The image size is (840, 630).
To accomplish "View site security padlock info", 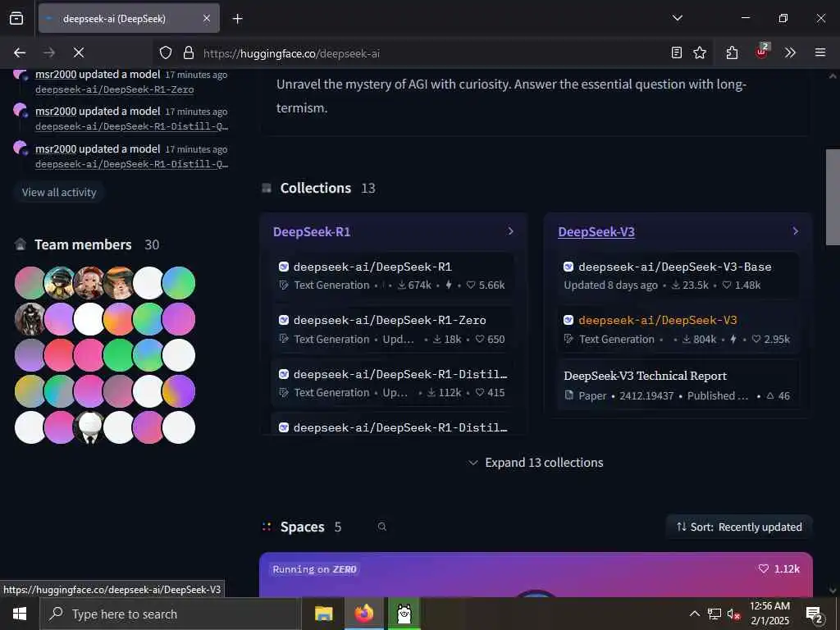I will tap(188, 52).
